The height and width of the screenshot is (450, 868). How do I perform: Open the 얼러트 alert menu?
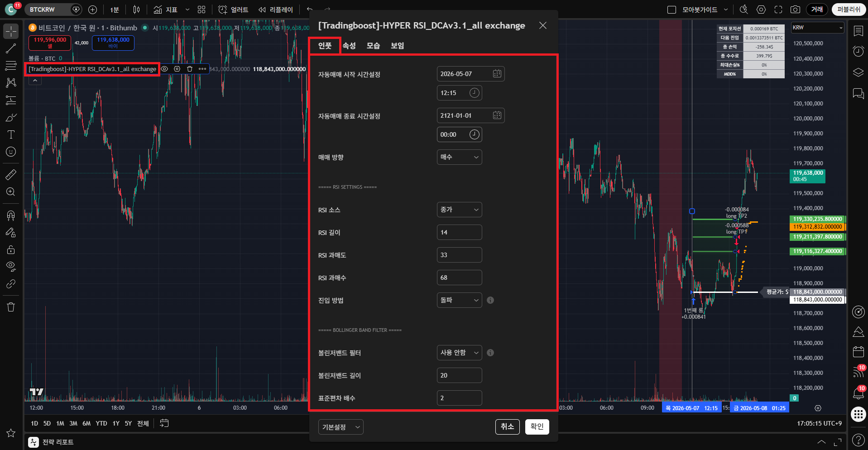tap(233, 10)
